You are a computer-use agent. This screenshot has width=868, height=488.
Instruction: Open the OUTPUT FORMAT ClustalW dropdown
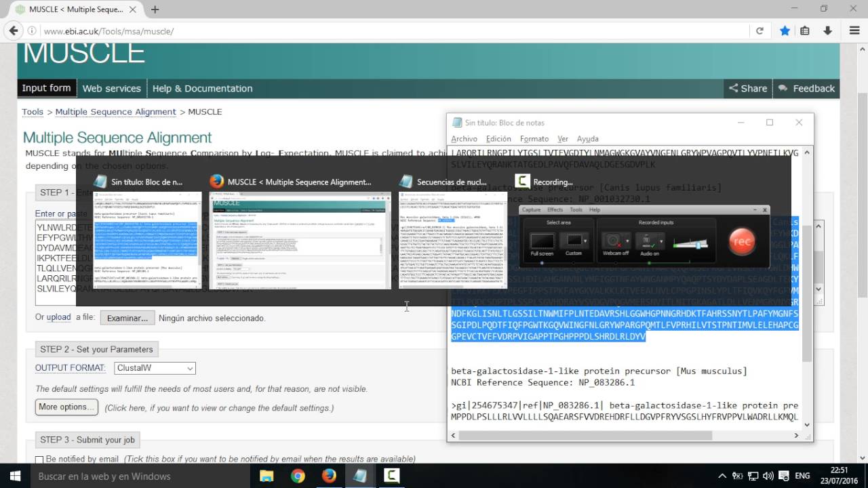(x=155, y=368)
